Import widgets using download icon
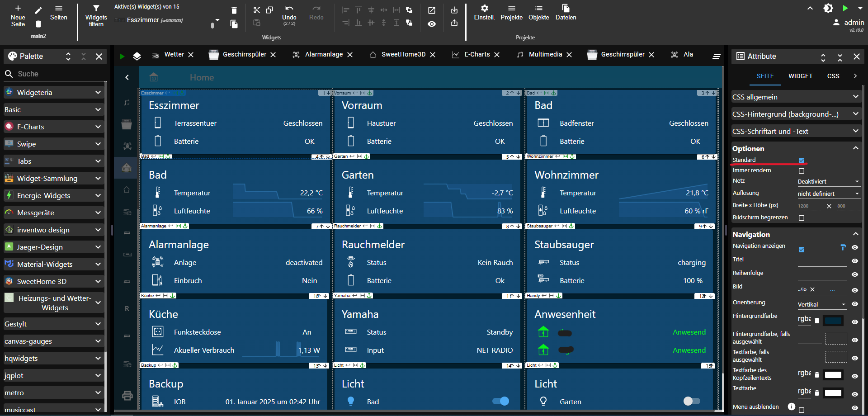 tap(454, 10)
